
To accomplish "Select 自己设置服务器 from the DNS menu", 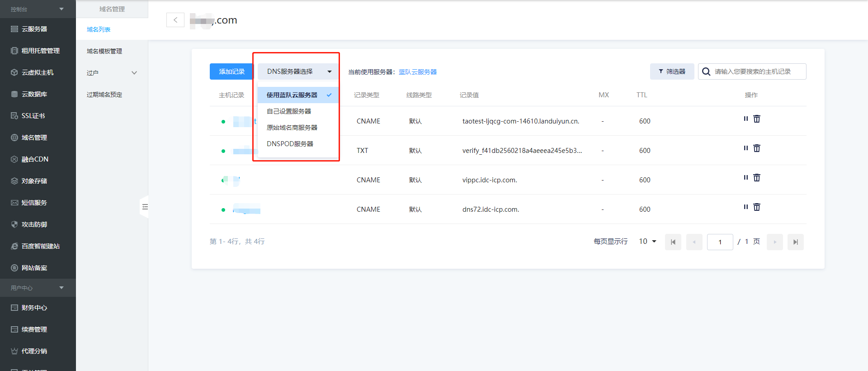I will (289, 111).
